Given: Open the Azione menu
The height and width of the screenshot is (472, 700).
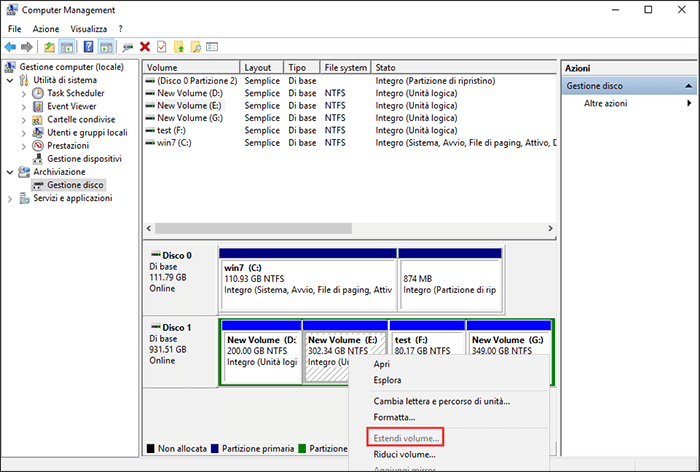Looking at the screenshot, I should click(x=46, y=29).
